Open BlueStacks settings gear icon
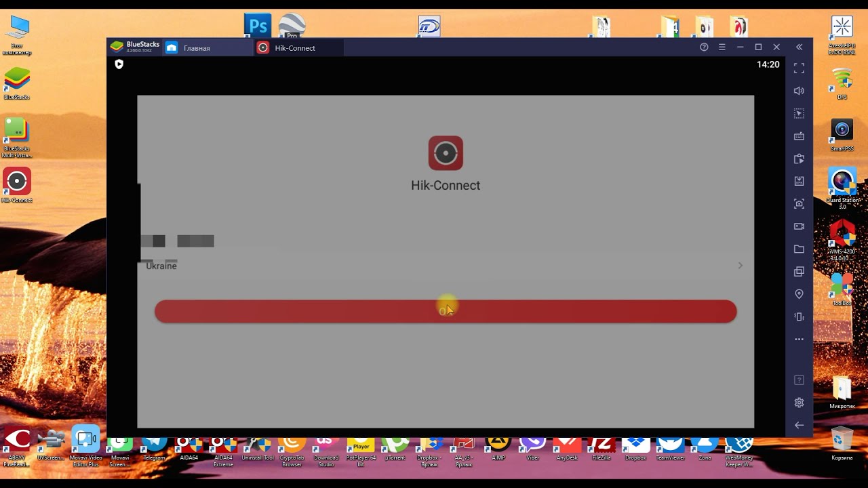The image size is (868, 488). 799,403
